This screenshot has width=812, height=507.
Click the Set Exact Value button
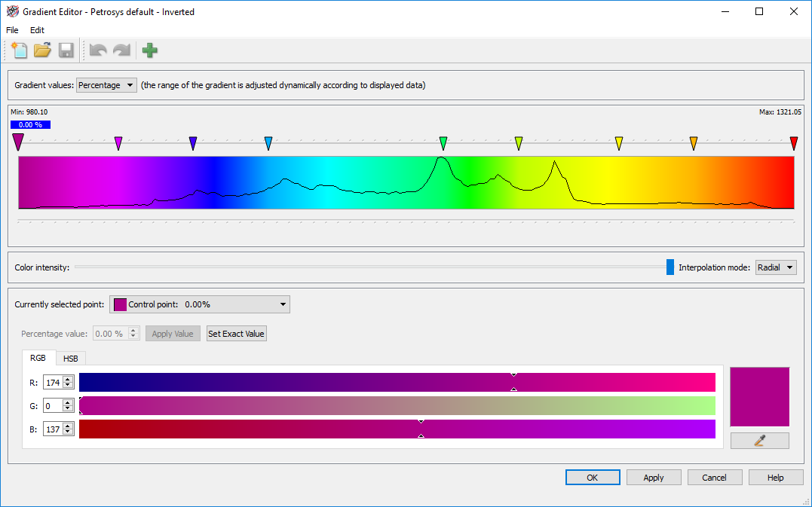click(x=236, y=334)
